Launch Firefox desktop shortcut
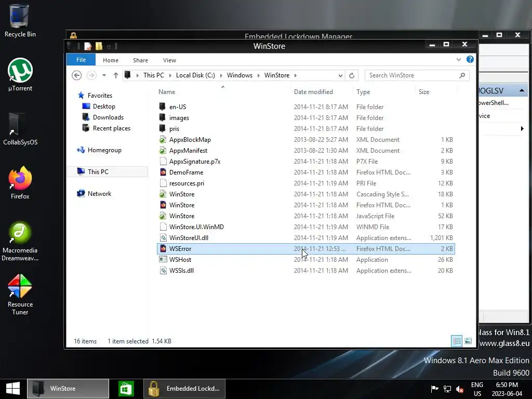 click(x=20, y=182)
